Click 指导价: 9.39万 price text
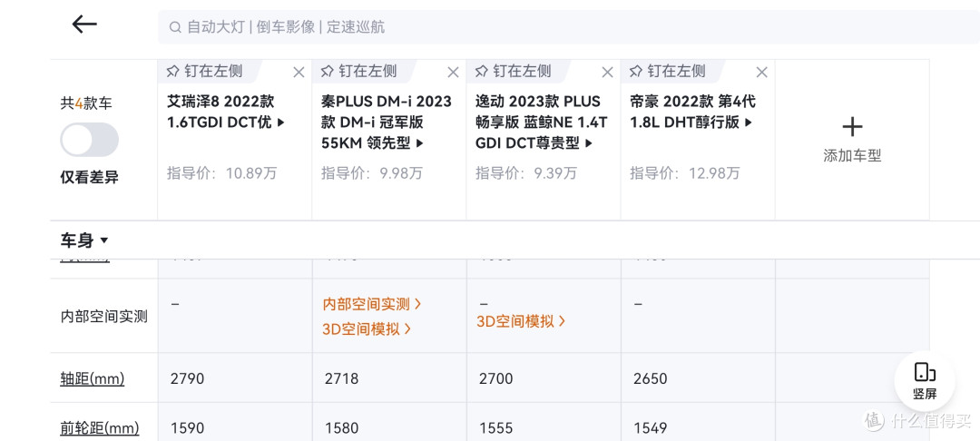 pos(525,173)
